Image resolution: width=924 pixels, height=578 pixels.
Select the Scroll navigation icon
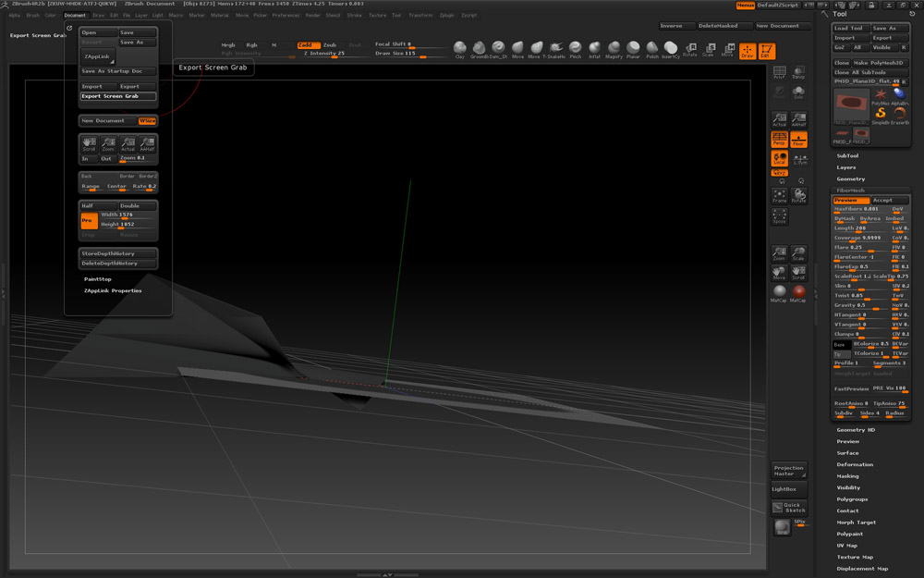point(798,272)
